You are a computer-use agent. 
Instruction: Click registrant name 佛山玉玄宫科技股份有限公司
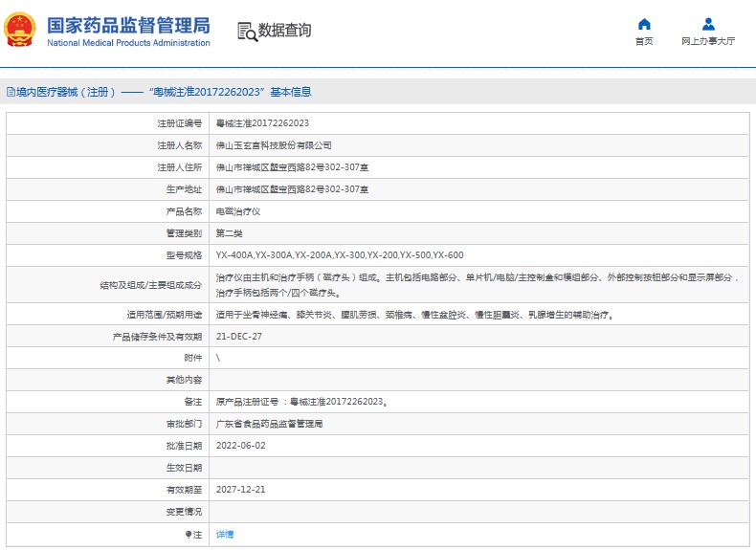point(274,145)
